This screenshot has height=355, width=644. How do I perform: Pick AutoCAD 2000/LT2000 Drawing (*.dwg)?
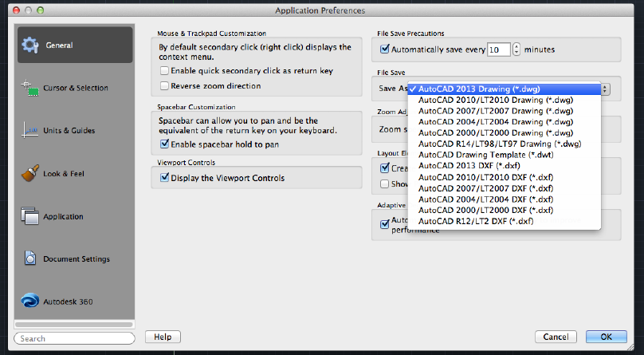pyautogui.click(x=505, y=133)
